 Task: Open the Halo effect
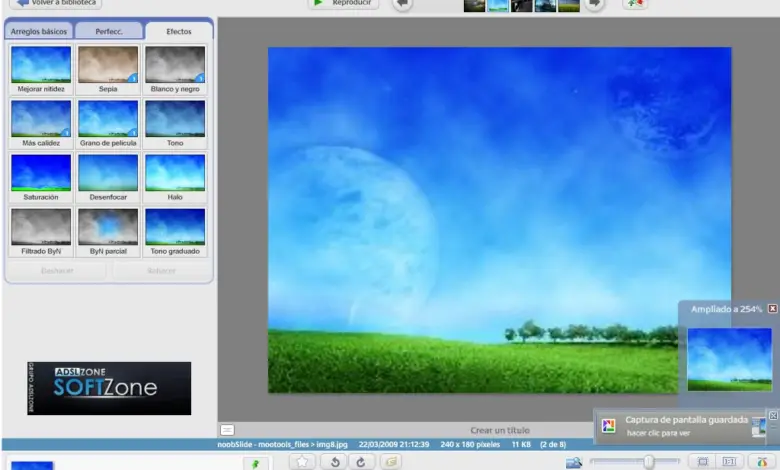coord(175,178)
